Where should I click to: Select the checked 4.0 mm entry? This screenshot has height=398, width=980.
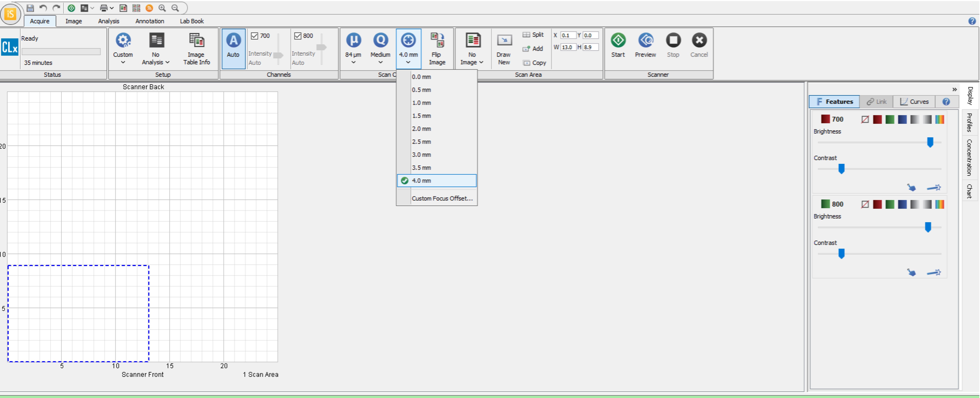pyautogui.click(x=436, y=181)
